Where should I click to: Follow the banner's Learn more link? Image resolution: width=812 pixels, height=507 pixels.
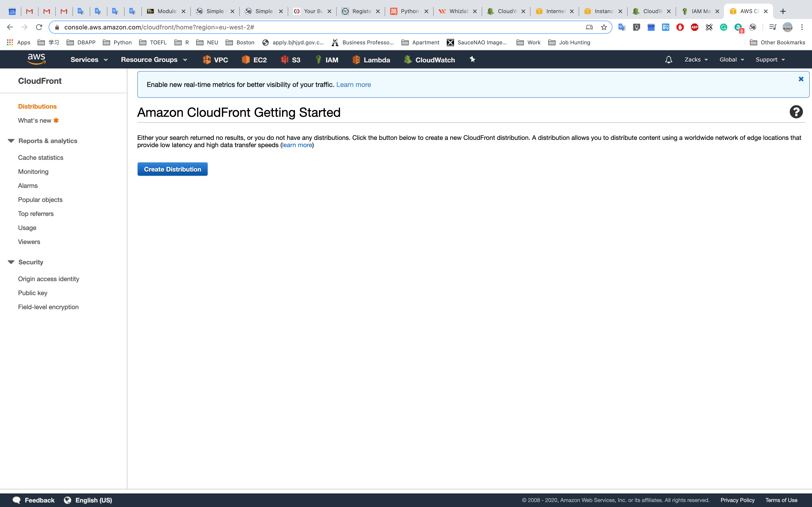click(x=353, y=84)
